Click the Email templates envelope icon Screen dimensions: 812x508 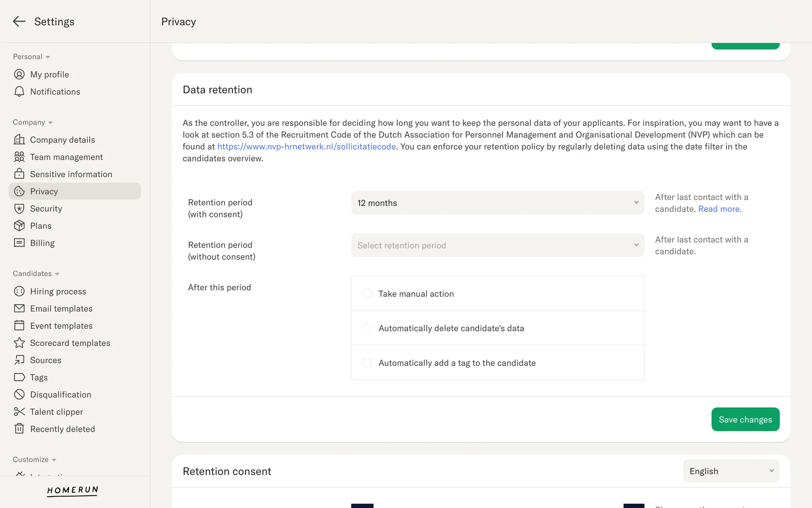(19, 309)
